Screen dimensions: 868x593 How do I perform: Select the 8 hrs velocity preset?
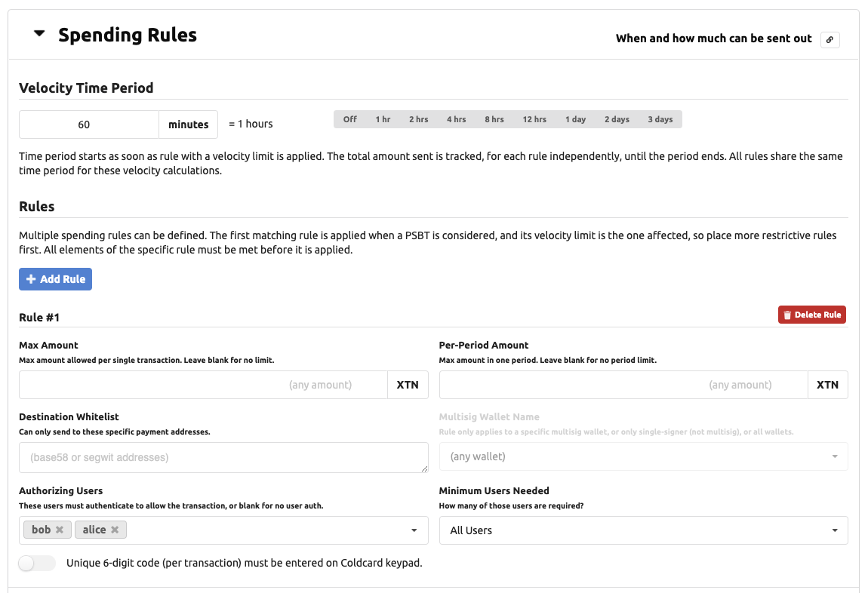pyautogui.click(x=494, y=119)
